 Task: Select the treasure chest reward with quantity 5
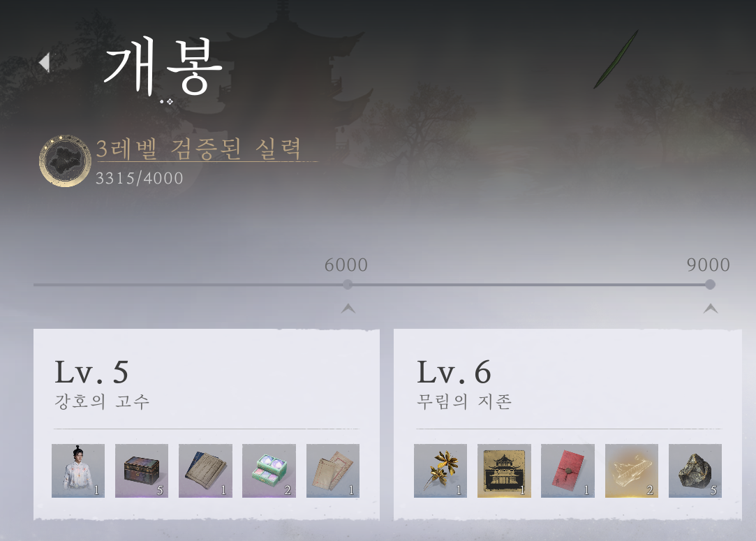click(142, 470)
